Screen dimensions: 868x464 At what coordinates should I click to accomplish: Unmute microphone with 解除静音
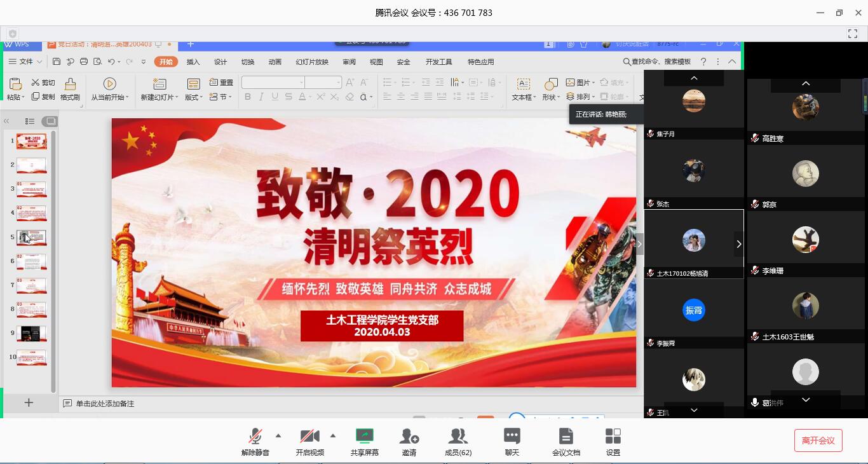coord(255,437)
